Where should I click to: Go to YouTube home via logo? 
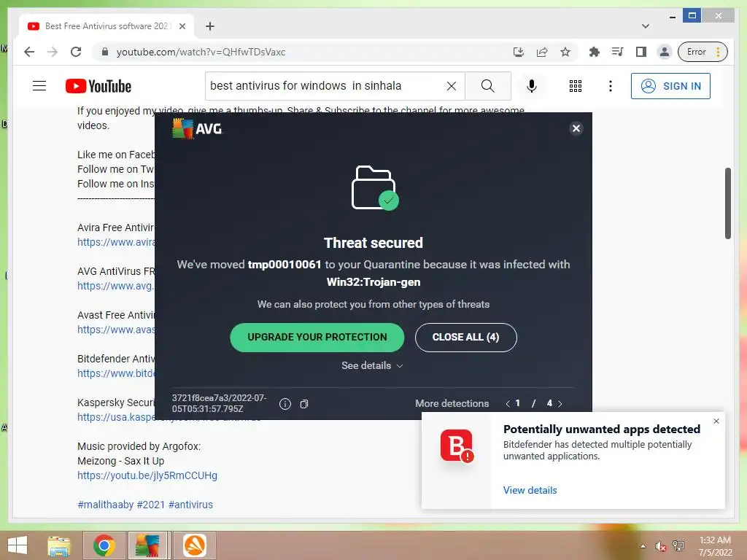pyautogui.click(x=98, y=86)
